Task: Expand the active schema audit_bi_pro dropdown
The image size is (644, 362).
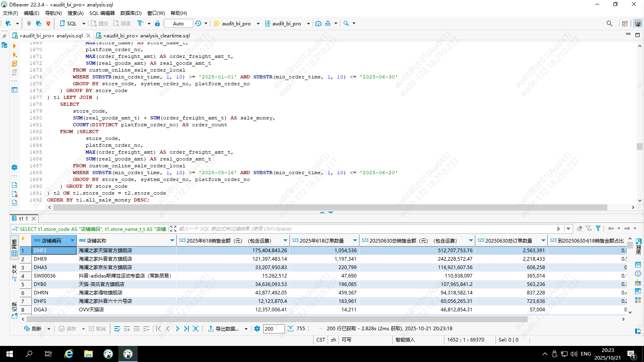Action: pyautogui.click(x=308, y=23)
